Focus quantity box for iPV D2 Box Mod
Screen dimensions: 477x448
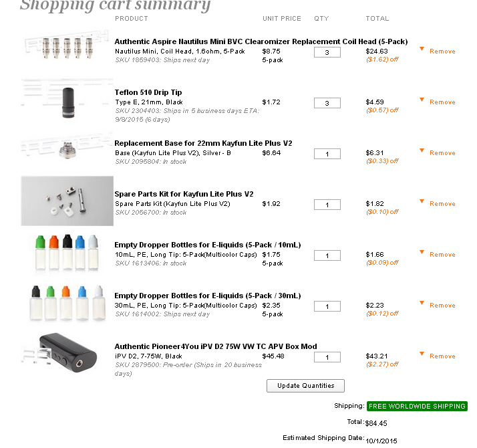327,357
